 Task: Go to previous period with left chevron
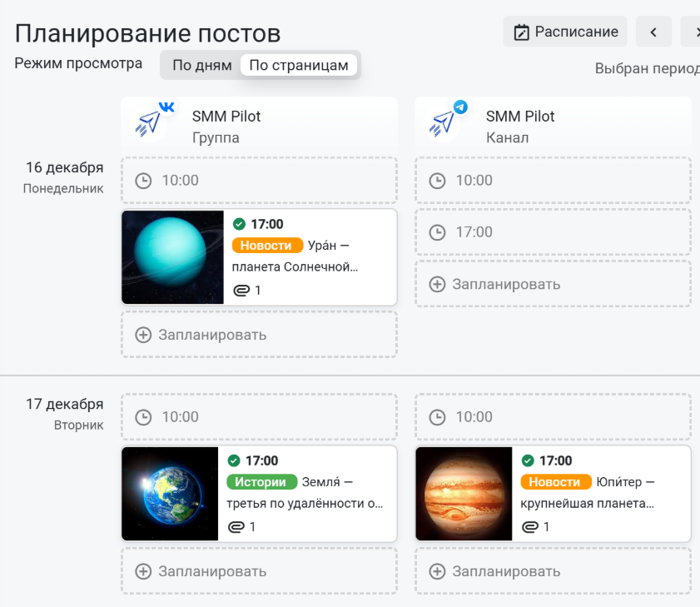click(x=653, y=32)
